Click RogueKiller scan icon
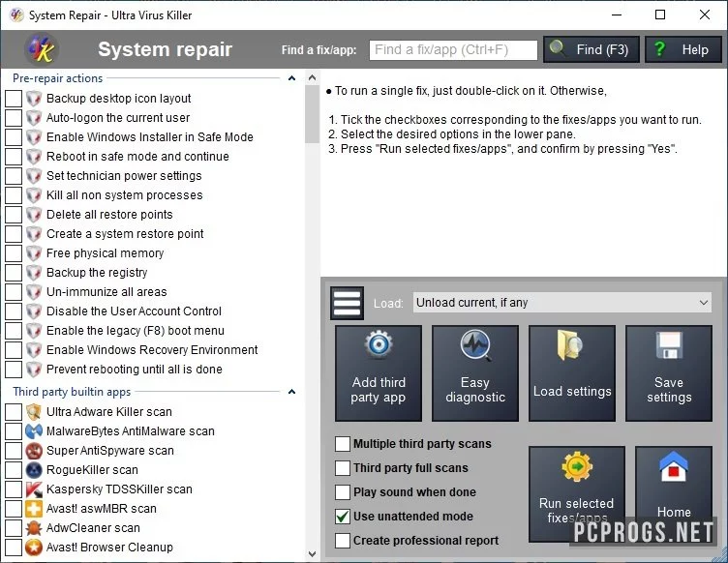 (x=34, y=470)
